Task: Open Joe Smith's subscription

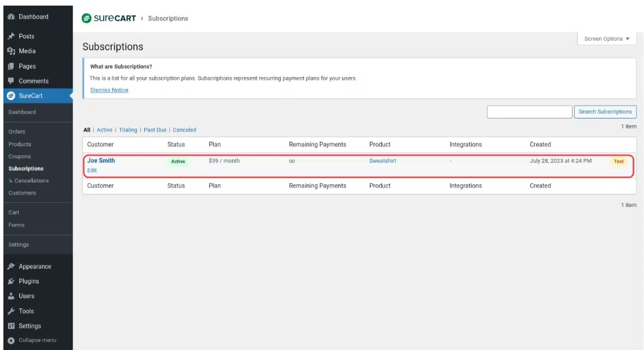Action: click(x=101, y=161)
